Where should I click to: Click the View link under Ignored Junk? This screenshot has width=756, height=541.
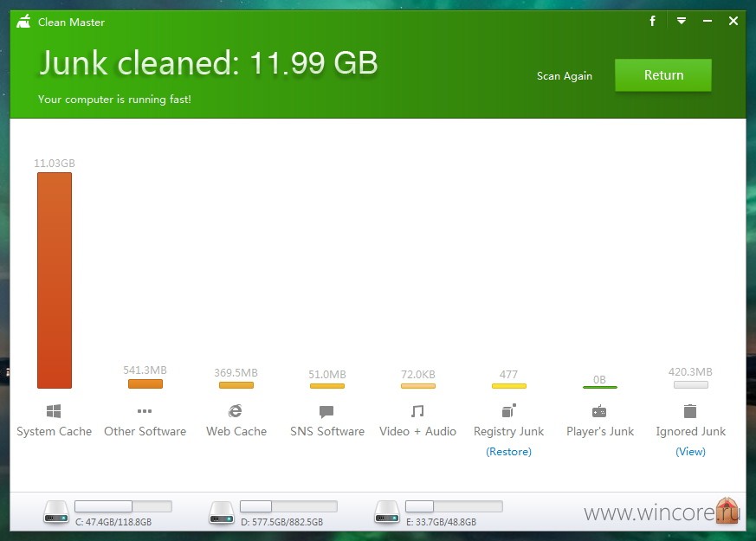pyautogui.click(x=690, y=452)
